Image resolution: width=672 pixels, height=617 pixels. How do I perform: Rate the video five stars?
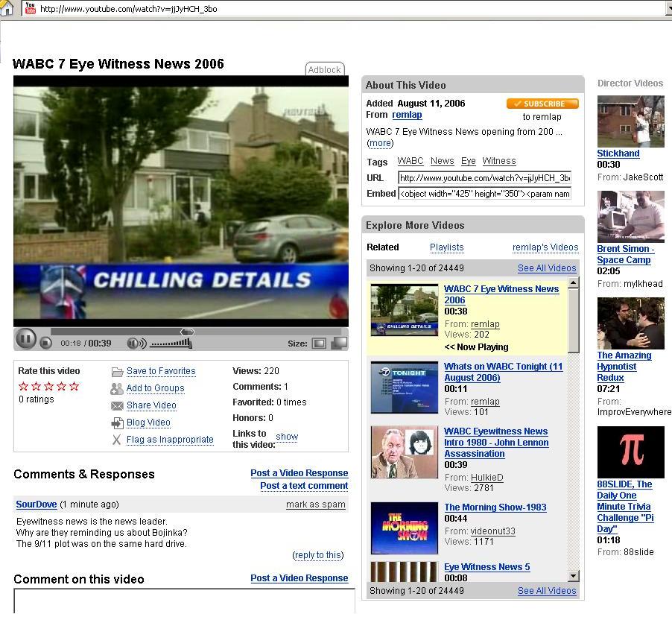tap(74, 386)
